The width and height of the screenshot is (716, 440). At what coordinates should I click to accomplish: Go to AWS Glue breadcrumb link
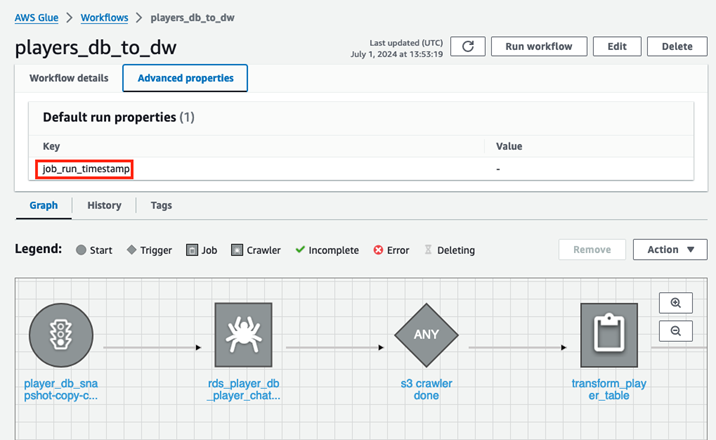pos(37,18)
